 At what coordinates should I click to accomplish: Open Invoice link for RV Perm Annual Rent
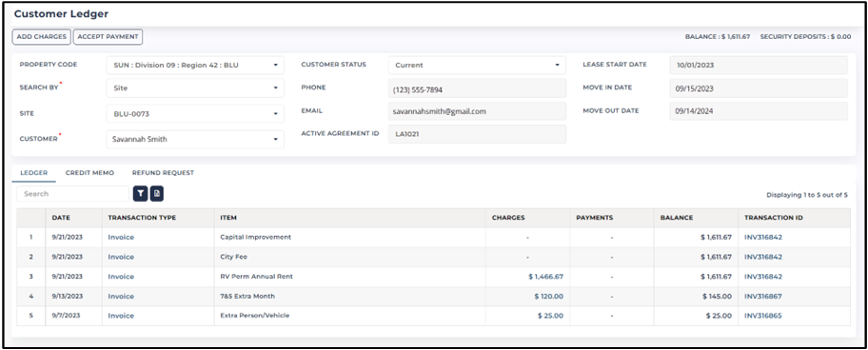121,277
